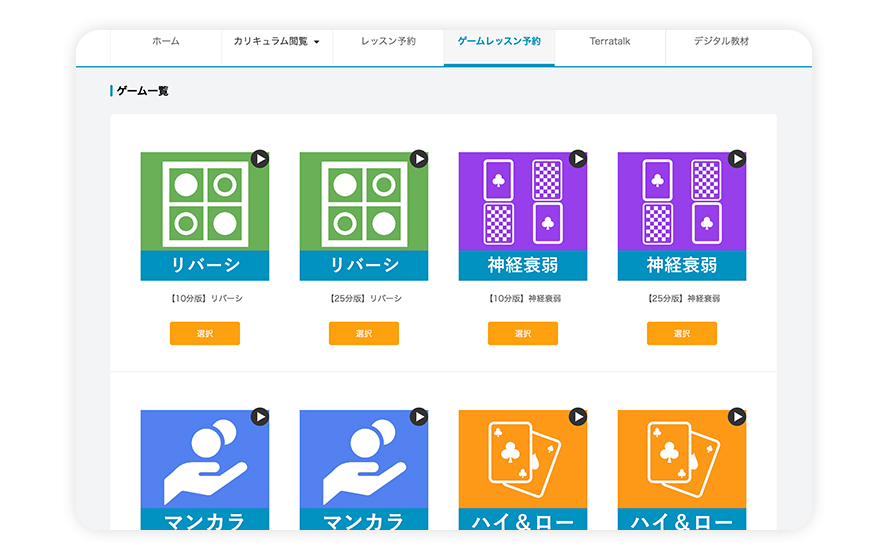Open the 25分版 神経衰弱 card thumbnail
The height and width of the screenshot is (560, 888).
[x=682, y=215]
